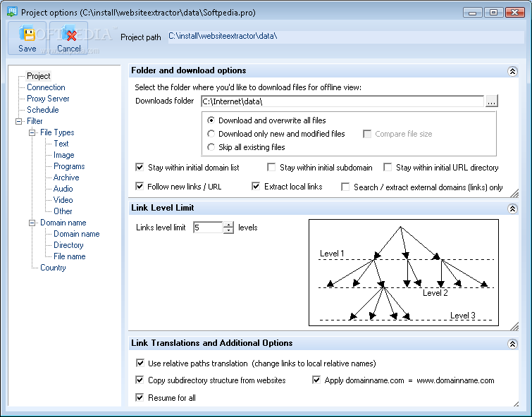The width and height of the screenshot is (532, 417).
Task: Maximize the Project options window
Action: (x=494, y=13)
